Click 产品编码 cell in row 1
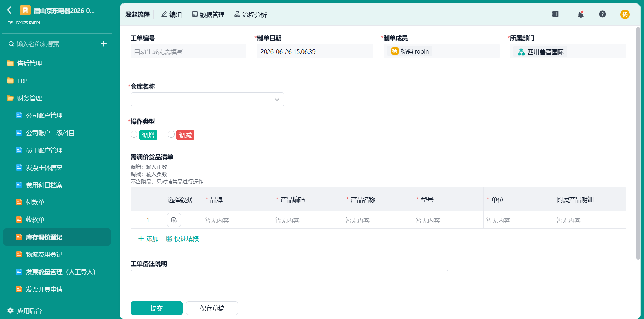The width and height of the screenshot is (644, 319). [308, 220]
